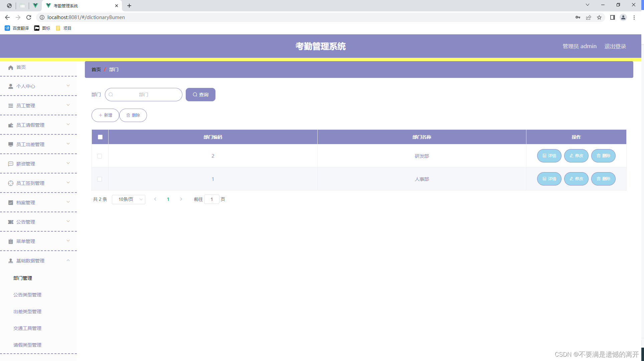Open the 10条/页 page size dropdown
Image resolution: width=644 pixels, height=361 pixels.
129,199
